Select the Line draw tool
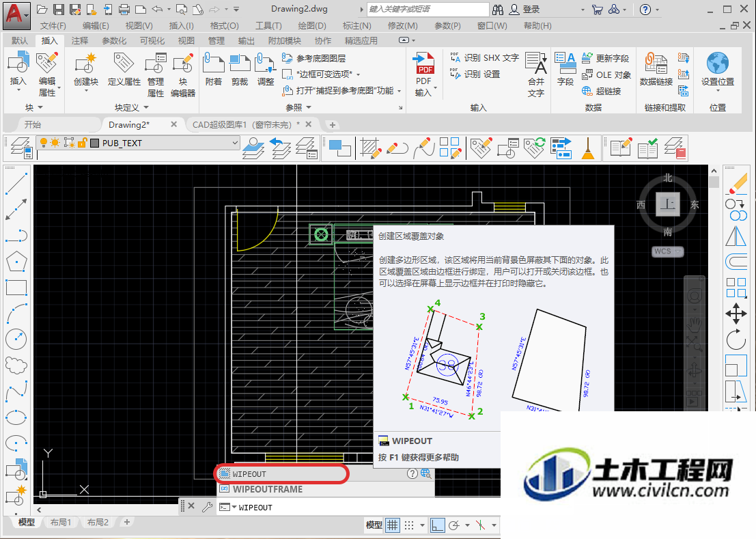 coord(16,183)
